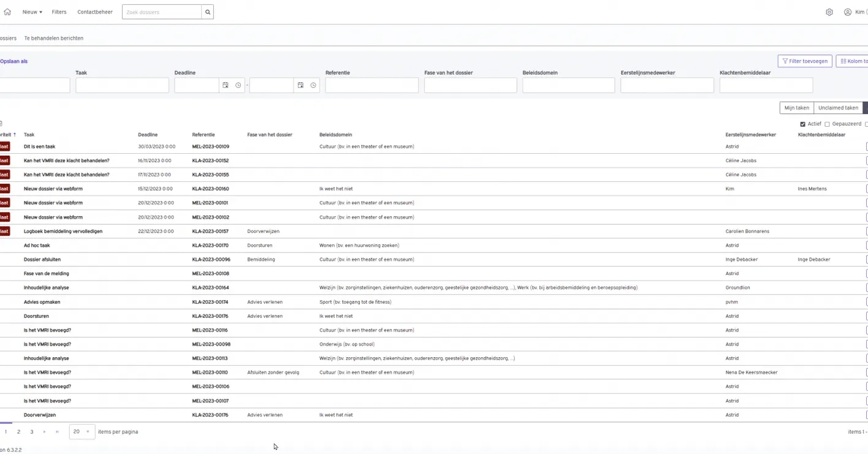Open items per pagina dropdown
The image size is (868, 454).
(x=82, y=432)
